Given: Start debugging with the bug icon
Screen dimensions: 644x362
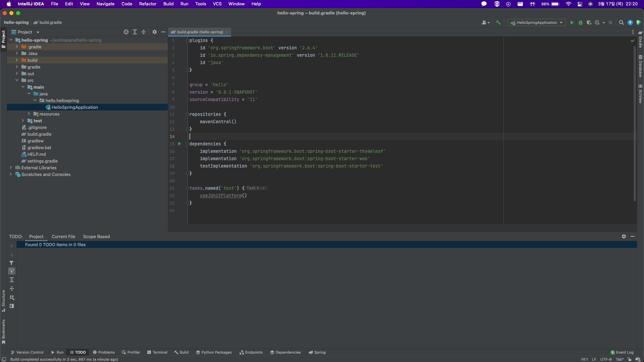Looking at the screenshot, I should [581, 22].
